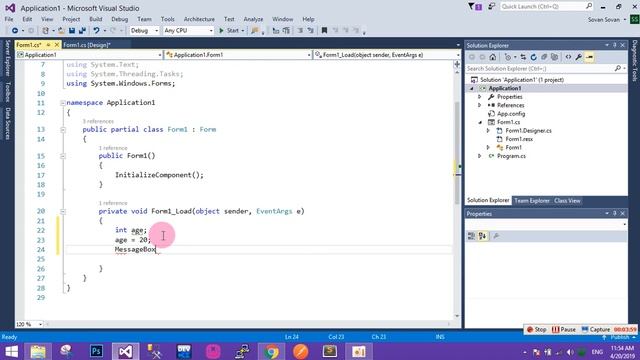Click the bookmark toolbar icon
The image size is (640, 360).
click(x=324, y=31)
